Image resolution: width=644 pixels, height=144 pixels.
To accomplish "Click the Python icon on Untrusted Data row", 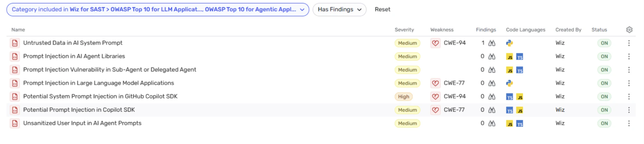I will [x=509, y=43].
